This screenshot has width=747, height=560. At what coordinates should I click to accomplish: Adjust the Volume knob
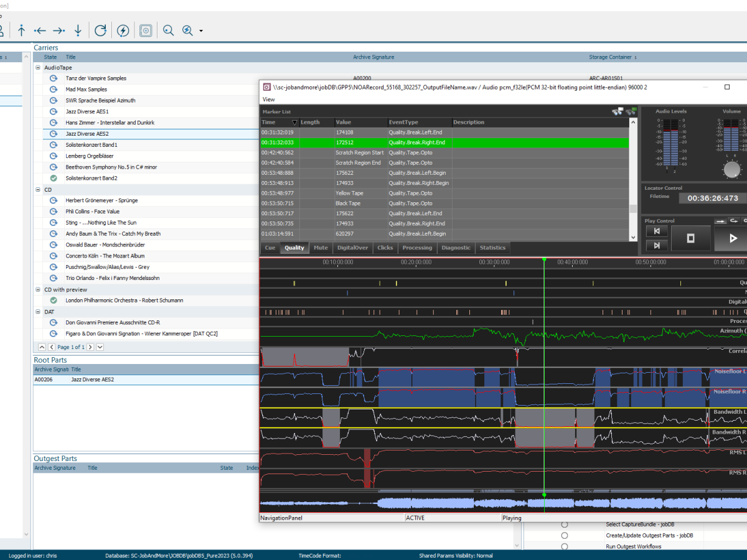[x=731, y=168]
